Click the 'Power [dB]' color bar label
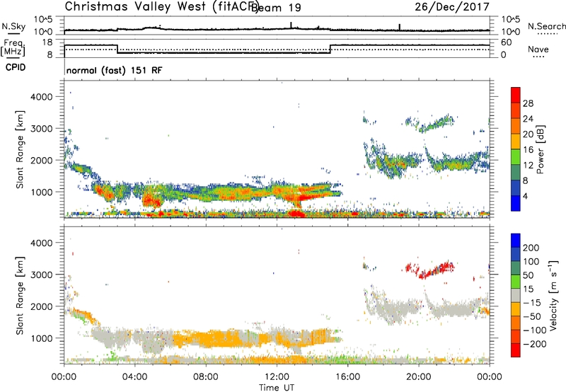The image size is (566, 392). coord(540,149)
